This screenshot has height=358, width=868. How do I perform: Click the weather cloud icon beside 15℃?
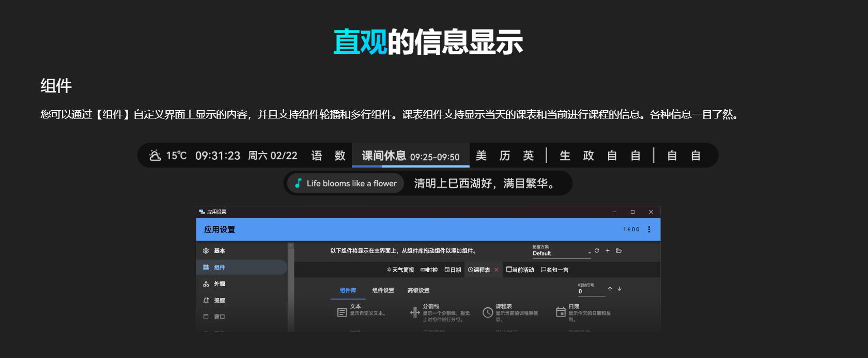click(155, 155)
